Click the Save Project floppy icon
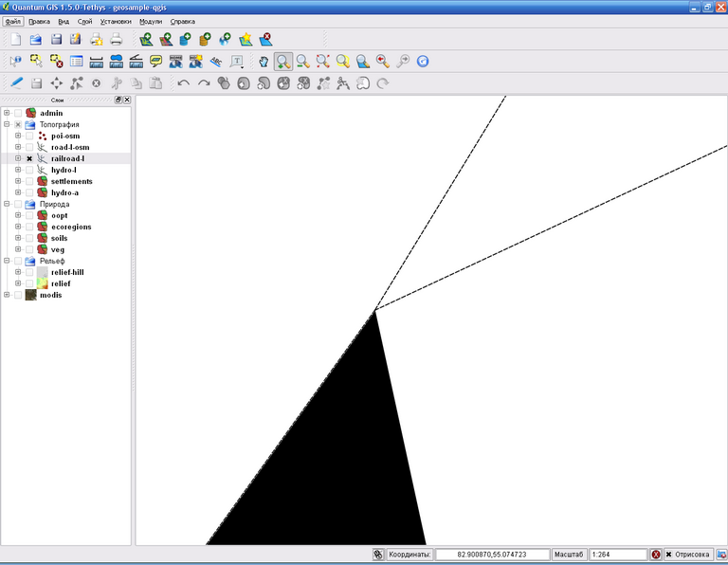The width and height of the screenshot is (728, 565). 56,39
